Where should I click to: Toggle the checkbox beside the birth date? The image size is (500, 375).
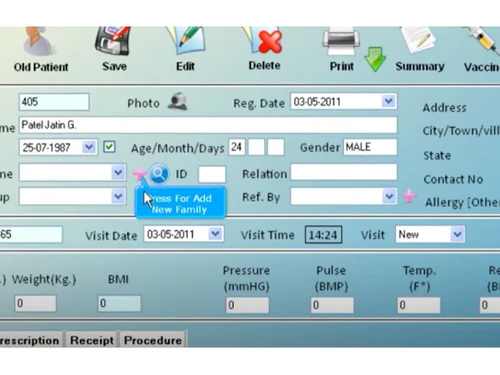tap(109, 147)
